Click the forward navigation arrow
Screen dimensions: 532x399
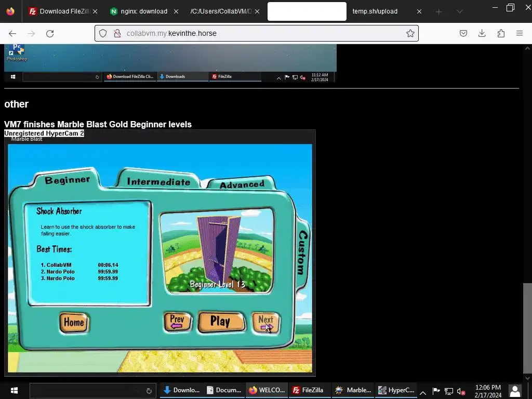point(31,33)
